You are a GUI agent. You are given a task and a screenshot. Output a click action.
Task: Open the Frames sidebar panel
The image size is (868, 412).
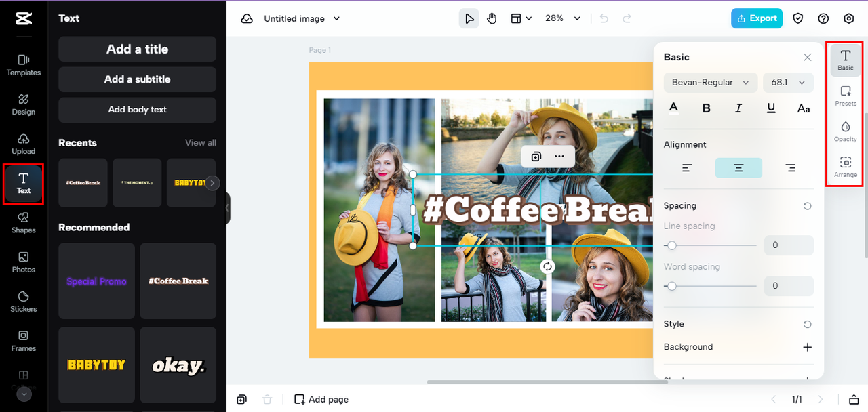(x=24, y=341)
